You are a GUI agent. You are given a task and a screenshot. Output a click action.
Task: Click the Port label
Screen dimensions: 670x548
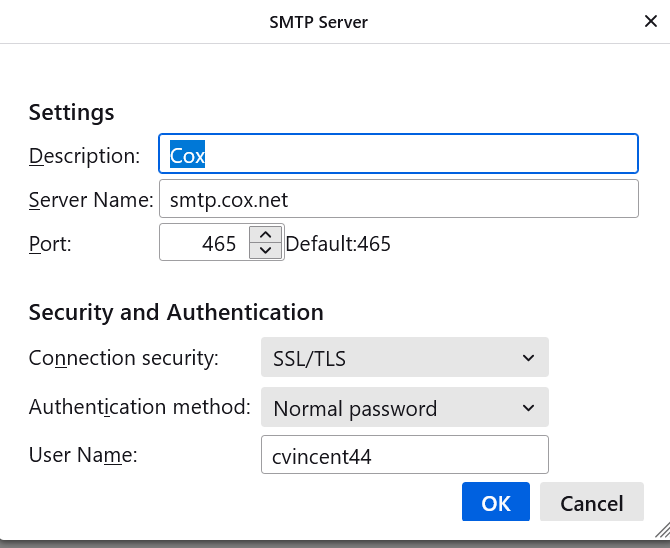point(50,243)
